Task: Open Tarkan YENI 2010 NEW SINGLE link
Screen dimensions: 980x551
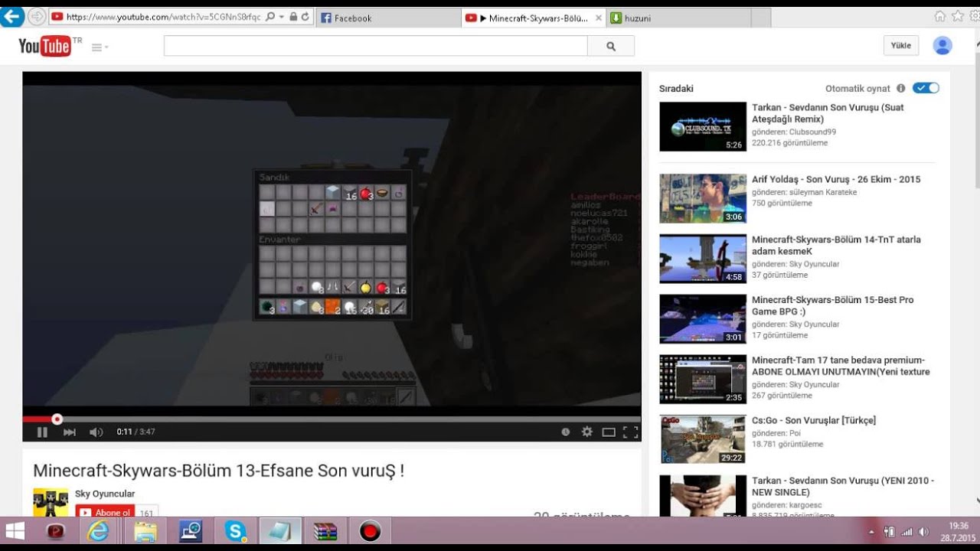Action: [x=842, y=486]
